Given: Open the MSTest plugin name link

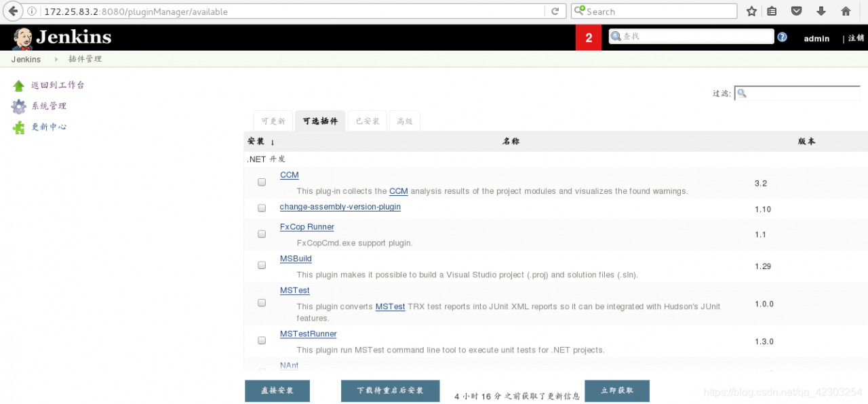Looking at the screenshot, I should coord(295,291).
